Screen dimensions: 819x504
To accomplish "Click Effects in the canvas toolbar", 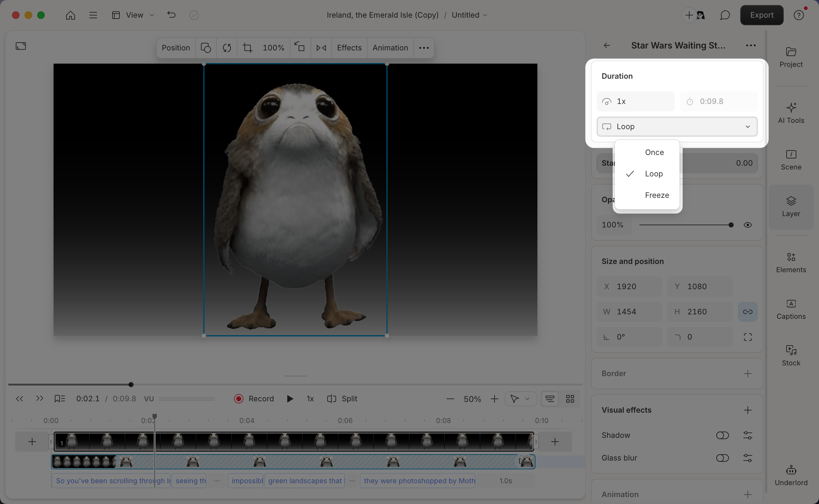I will click(349, 48).
